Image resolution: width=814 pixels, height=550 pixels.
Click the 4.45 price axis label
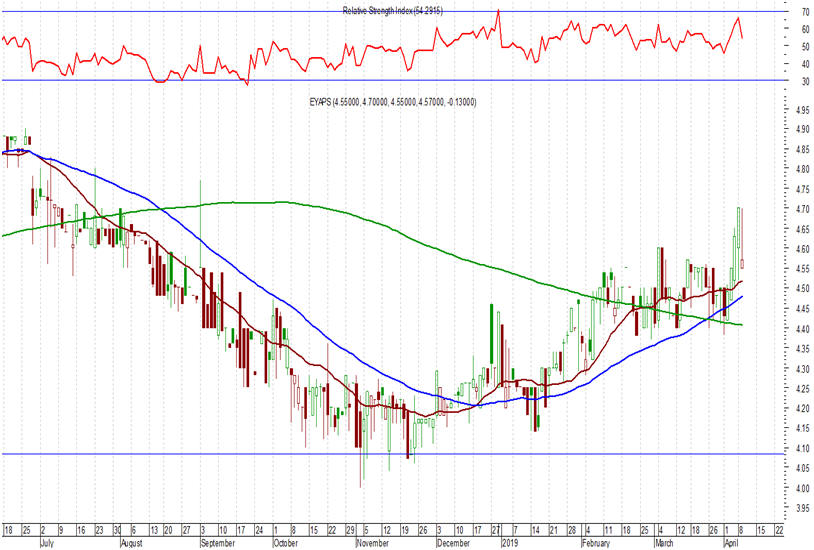[x=802, y=310]
